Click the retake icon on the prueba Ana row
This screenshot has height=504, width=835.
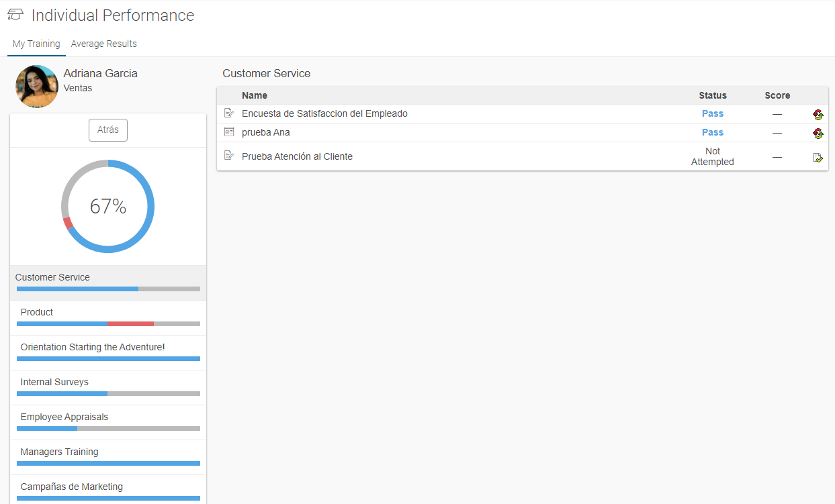click(818, 133)
